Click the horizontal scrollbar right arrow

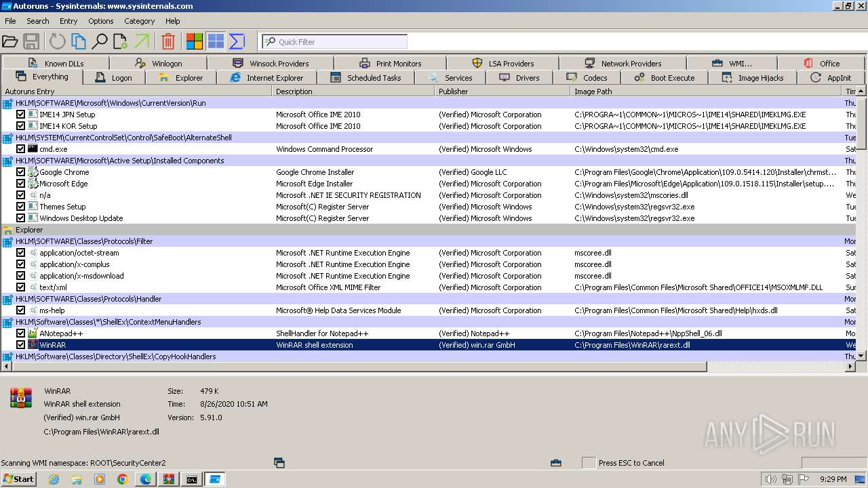(x=850, y=367)
